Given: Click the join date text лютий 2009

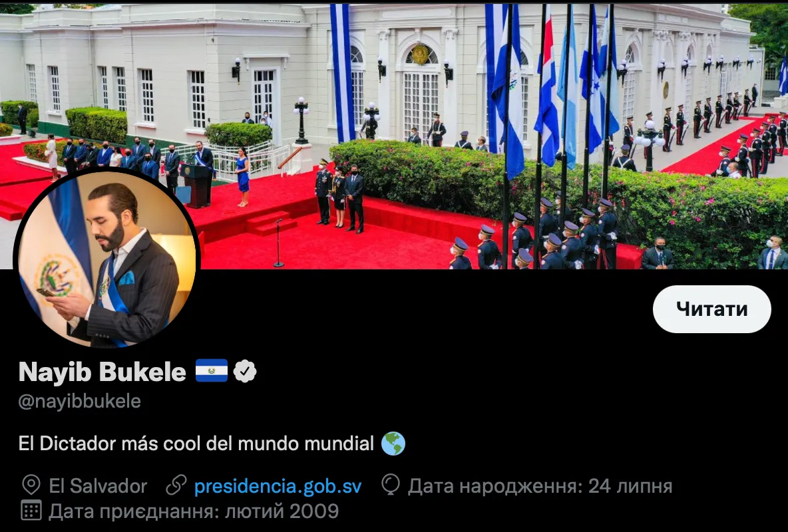Looking at the screenshot, I should 282,511.
